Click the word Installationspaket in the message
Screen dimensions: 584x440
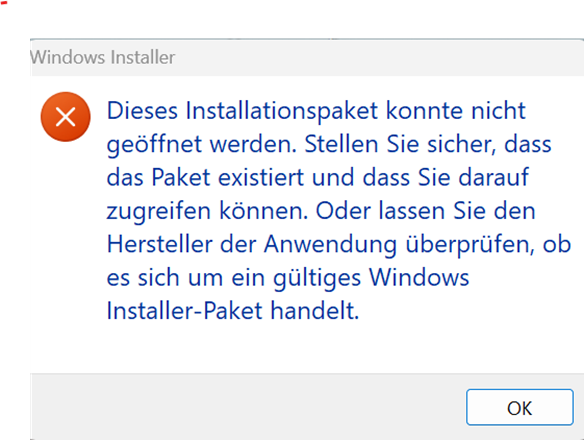click(x=282, y=111)
